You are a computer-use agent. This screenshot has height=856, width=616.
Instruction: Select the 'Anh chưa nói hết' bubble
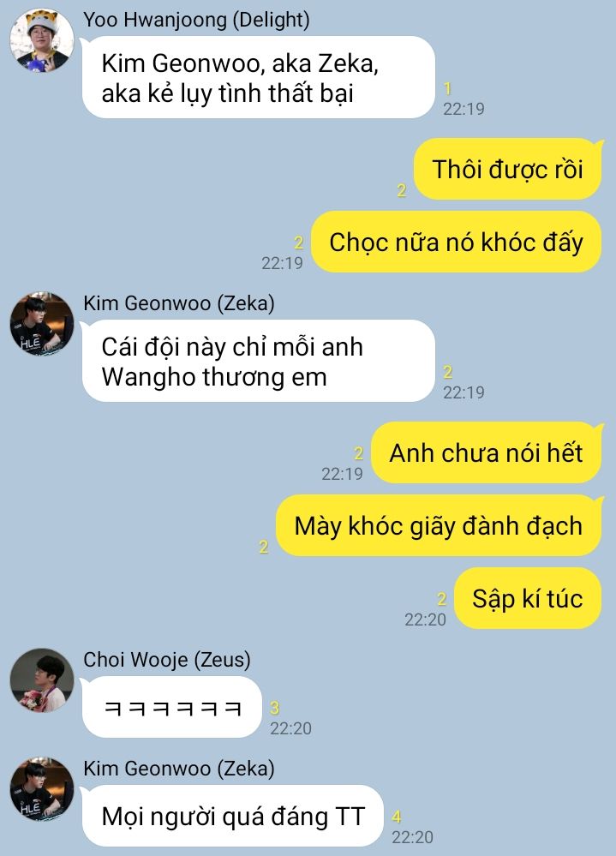click(x=486, y=452)
